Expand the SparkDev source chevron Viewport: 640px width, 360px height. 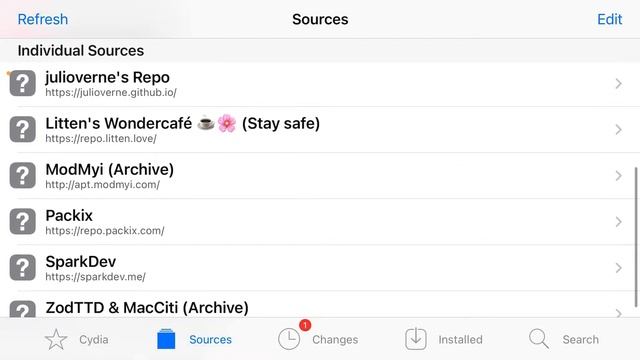(x=618, y=268)
